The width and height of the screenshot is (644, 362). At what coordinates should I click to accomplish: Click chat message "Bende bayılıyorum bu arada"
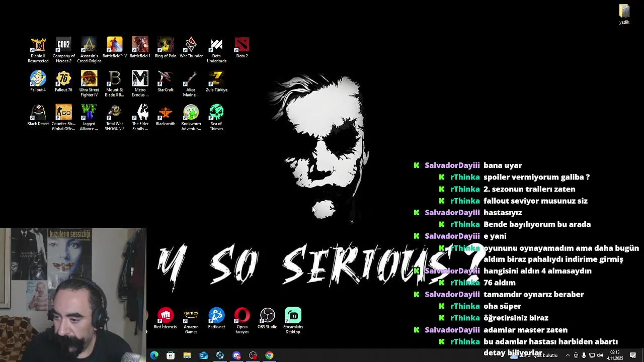537,224
